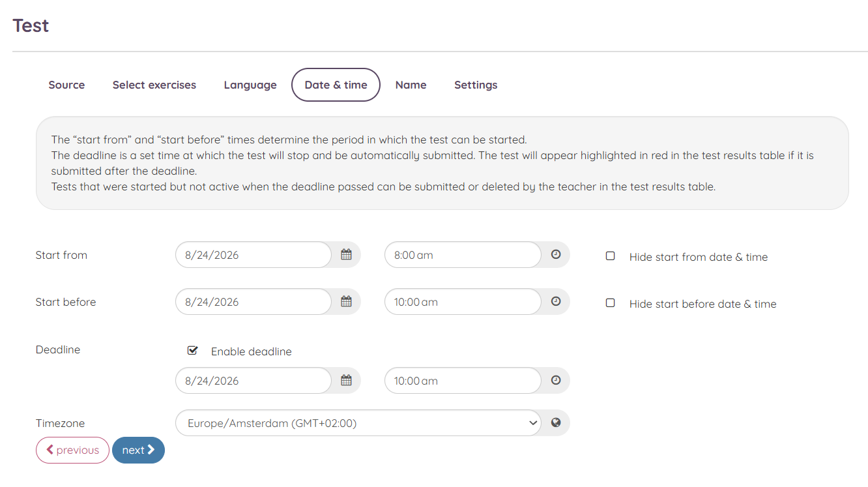Open calendar picker for Start before date
Screen dimensions: 868x487
(346, 302)
